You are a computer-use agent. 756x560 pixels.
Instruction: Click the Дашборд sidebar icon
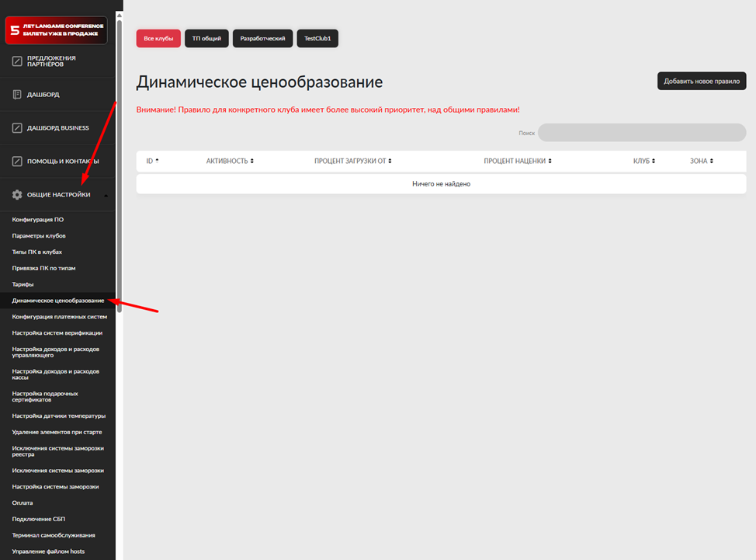pyautogui.click(x=17, y=95)
